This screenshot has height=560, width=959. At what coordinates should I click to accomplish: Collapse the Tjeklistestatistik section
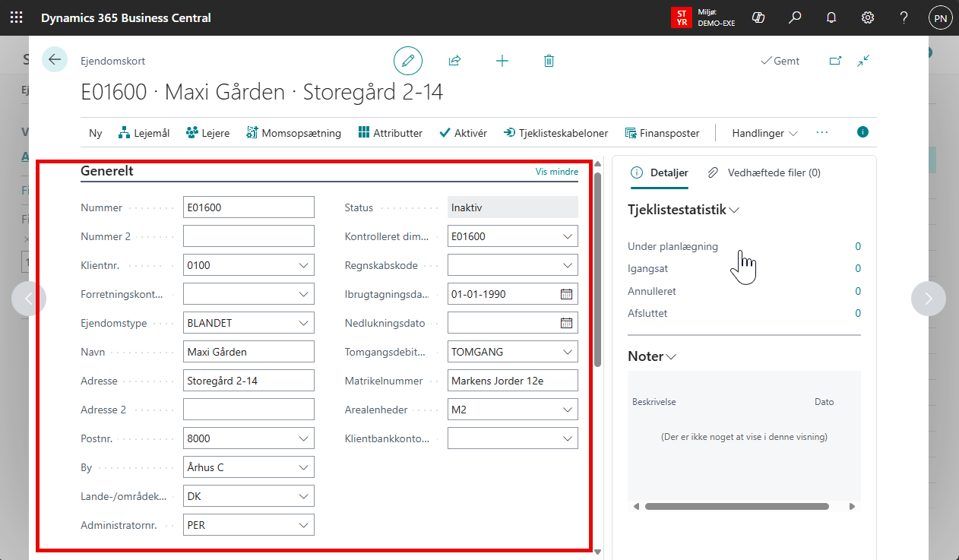[x=683, y=210]
